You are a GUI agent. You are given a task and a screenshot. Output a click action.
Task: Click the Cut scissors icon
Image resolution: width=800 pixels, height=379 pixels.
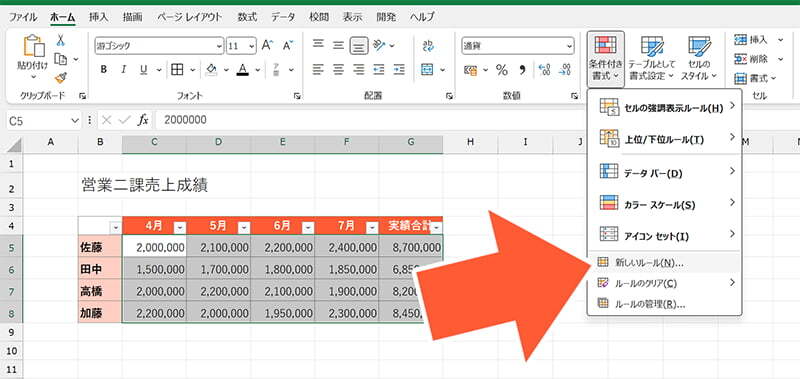[61, 40]
